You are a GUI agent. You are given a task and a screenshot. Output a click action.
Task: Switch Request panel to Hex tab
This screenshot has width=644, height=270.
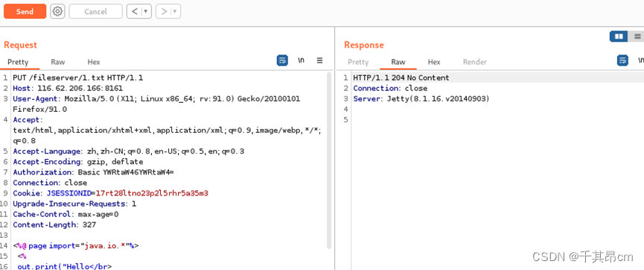tap(94, 62)
